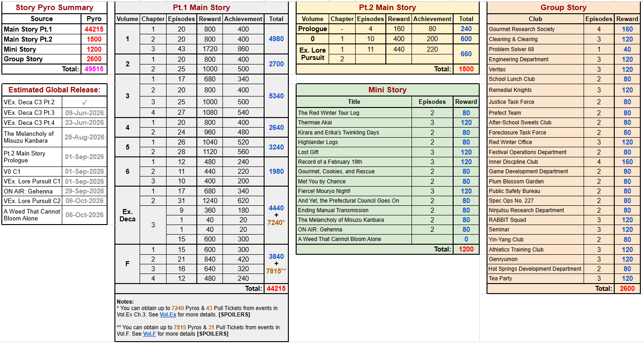The height and width of the screenshot is (343, 644).
Task: Click the 25-Aug-2026 release date
Action: point(85,137)
